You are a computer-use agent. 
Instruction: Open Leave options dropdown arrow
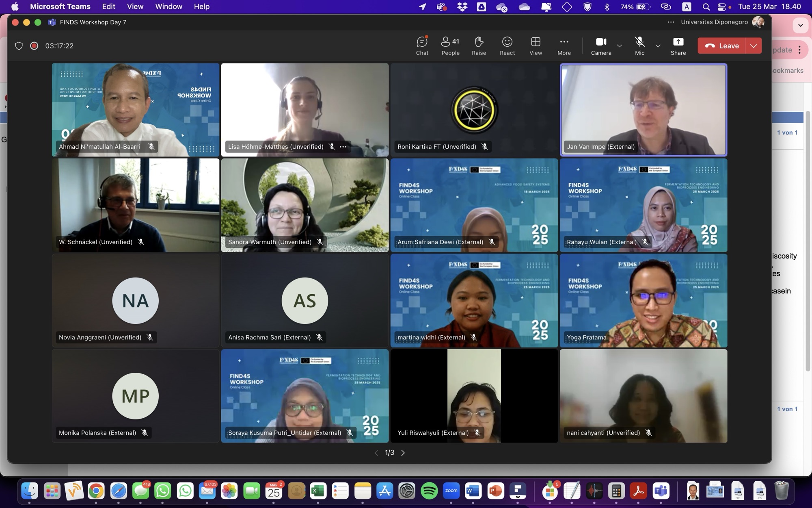click(754, 46)
